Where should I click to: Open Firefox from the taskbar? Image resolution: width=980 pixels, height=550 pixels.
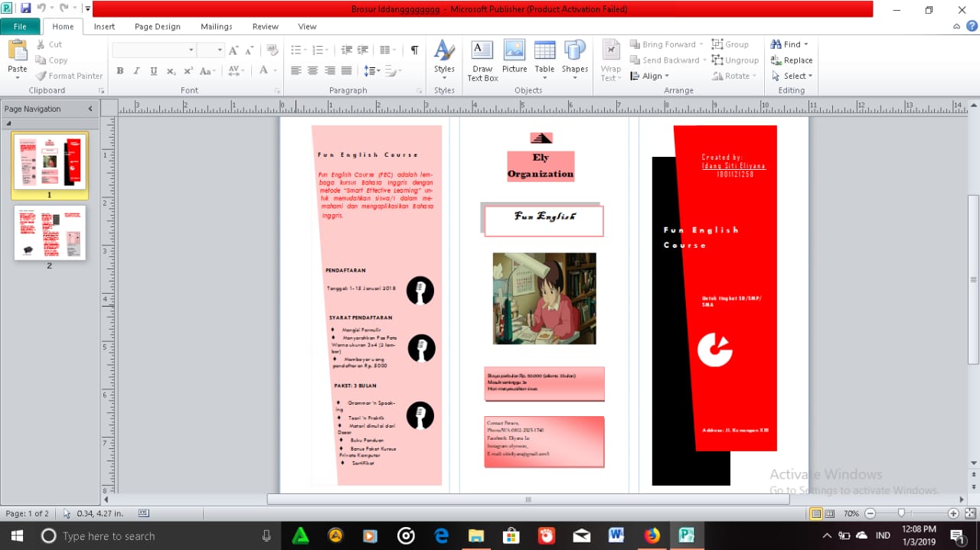coord(652,536)
